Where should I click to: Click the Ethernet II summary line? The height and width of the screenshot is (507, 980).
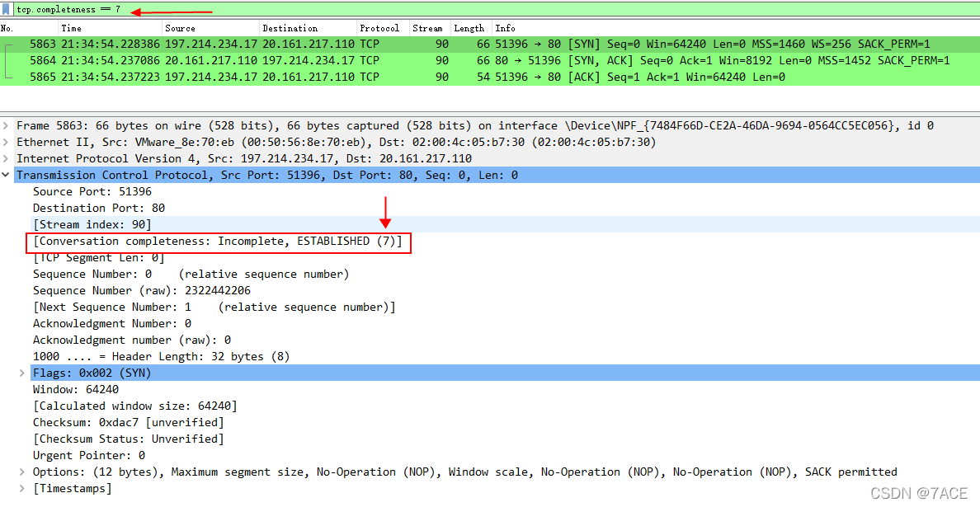click(337, 142)
